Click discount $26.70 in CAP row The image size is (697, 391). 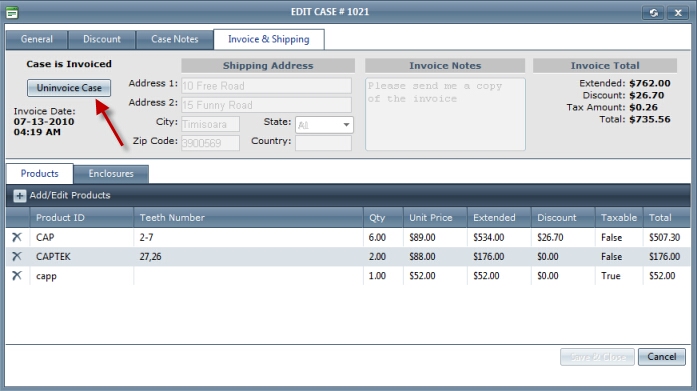coord(563,237)
